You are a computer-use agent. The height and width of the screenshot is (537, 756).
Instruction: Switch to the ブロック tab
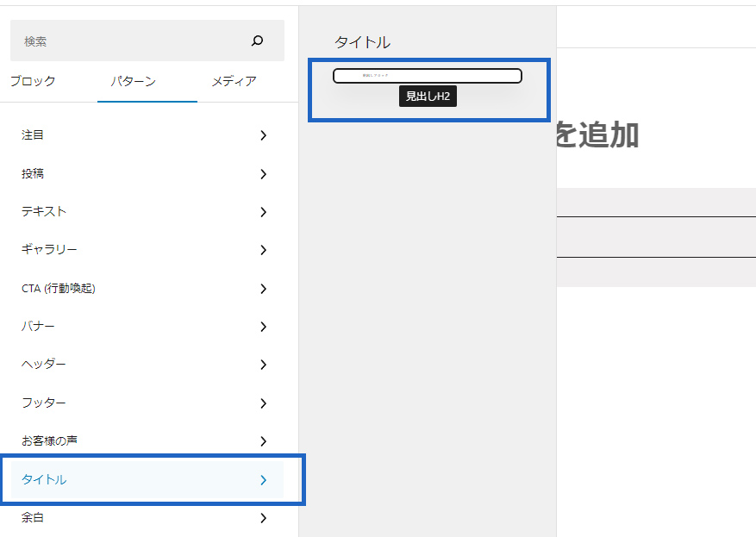click(33, 81)
